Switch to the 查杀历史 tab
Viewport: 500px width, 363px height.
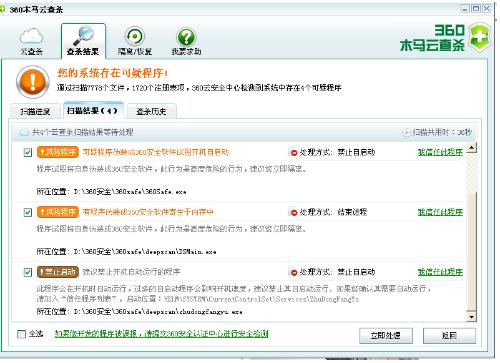[151, 111]
